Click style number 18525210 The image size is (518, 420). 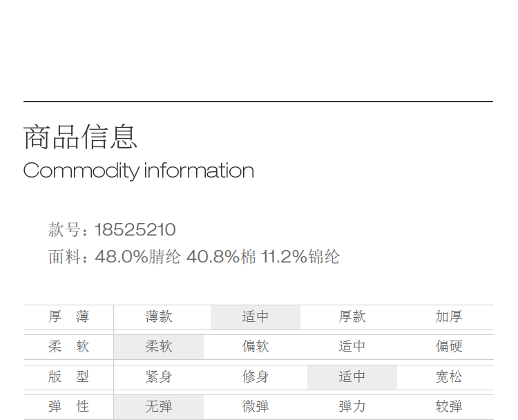coord(135,229)
